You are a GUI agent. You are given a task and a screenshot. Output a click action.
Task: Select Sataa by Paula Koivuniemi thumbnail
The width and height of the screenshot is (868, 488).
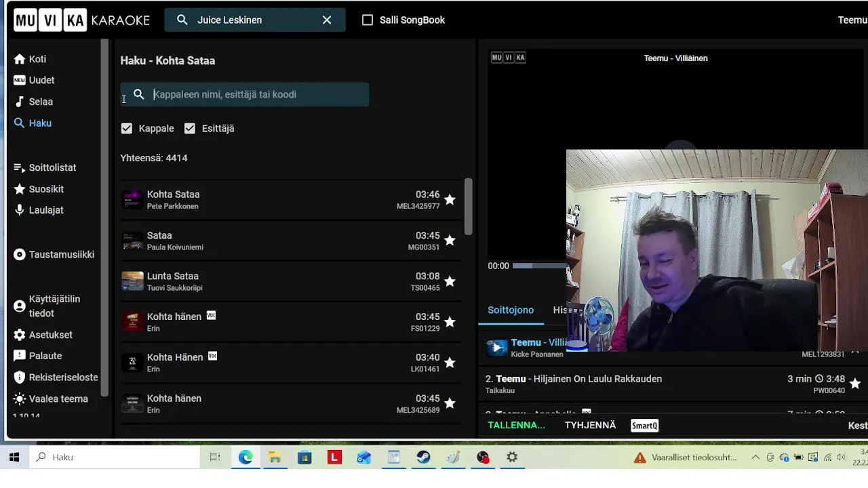[132, 241]
